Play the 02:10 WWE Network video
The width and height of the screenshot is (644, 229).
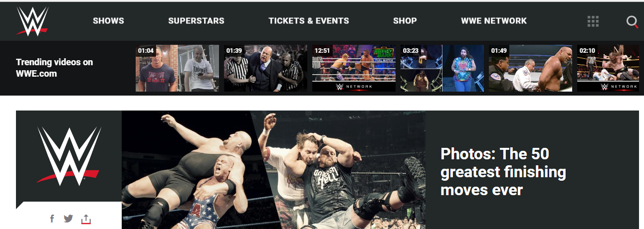click(x=608, y=68)
